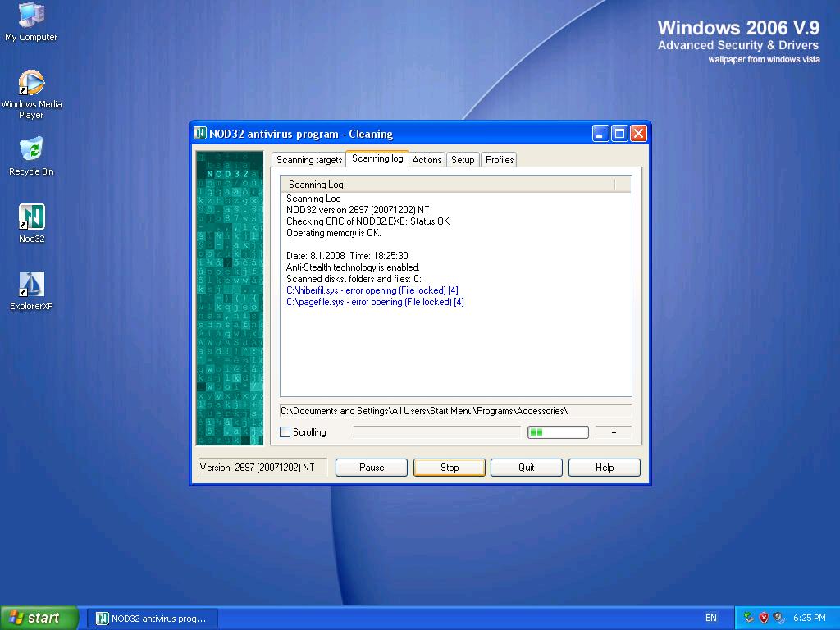Click the green network tray icon
Image resolution: width=840 pixels, height=630 pixels.
[x=748, y=618]
